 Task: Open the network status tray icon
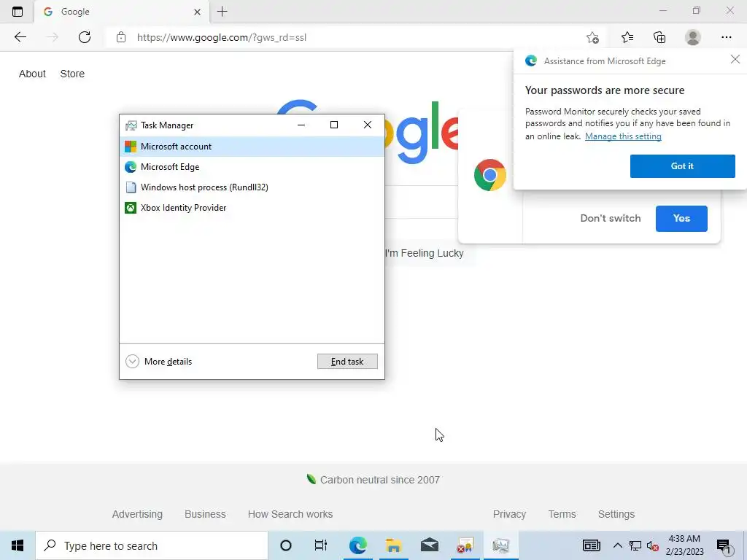tap(635, 545)
